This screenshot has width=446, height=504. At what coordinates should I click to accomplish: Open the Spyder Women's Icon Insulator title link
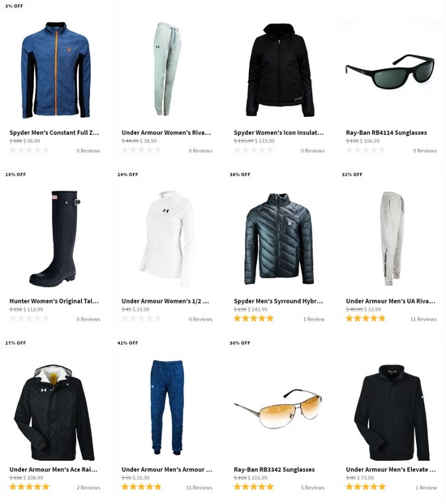(279, 132)
